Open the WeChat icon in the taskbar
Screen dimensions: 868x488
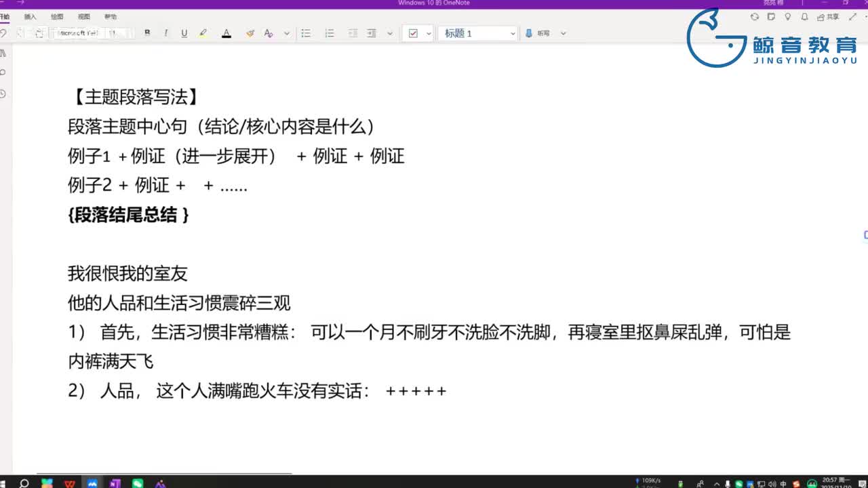click(138, 483)
